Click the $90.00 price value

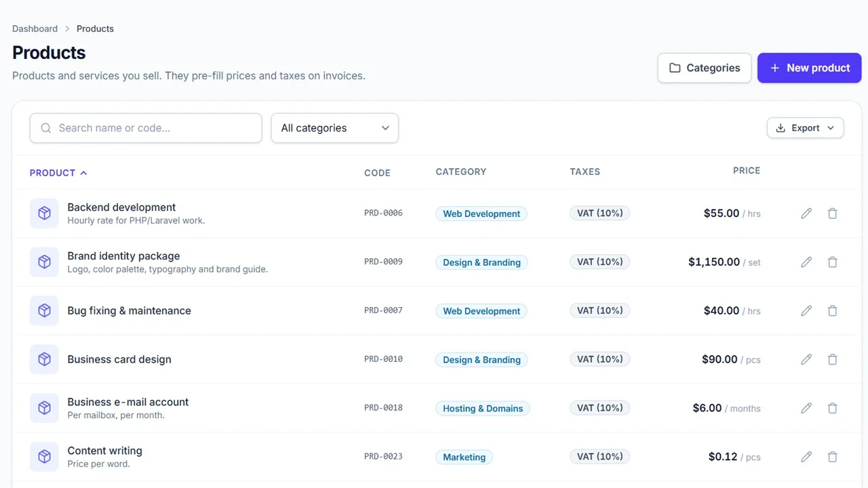click(719, 359)
